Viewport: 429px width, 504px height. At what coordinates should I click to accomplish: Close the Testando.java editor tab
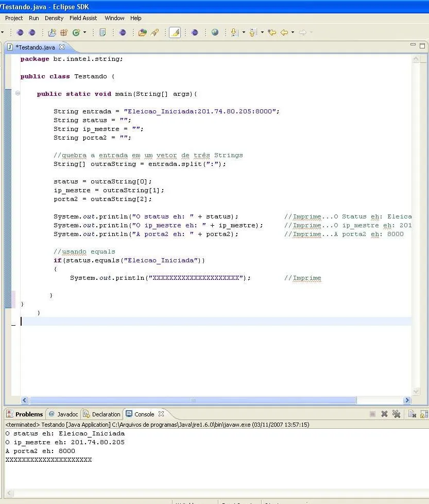click(x=62, y=47)
